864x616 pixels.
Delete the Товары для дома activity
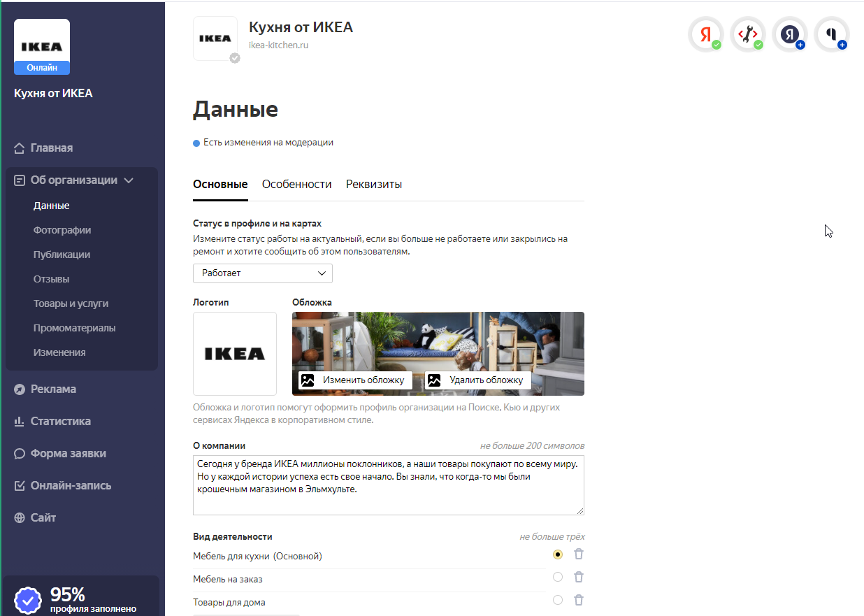coord(579,600)
